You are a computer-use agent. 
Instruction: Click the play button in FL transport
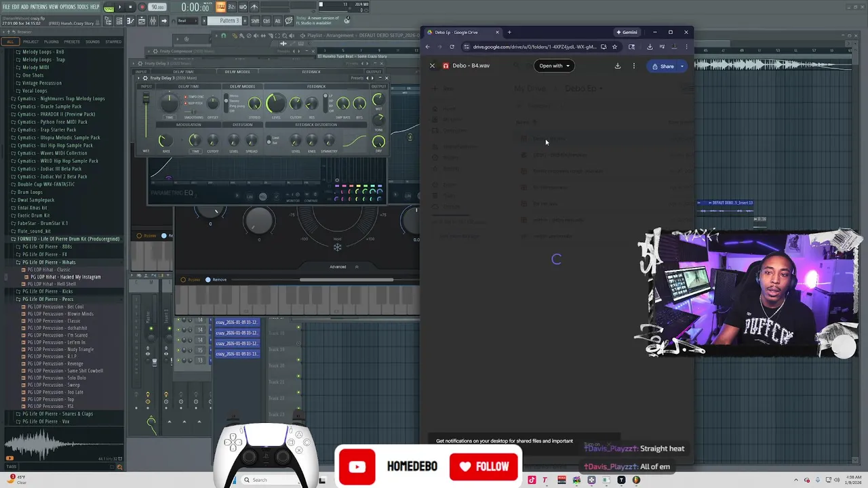[120, 7]
